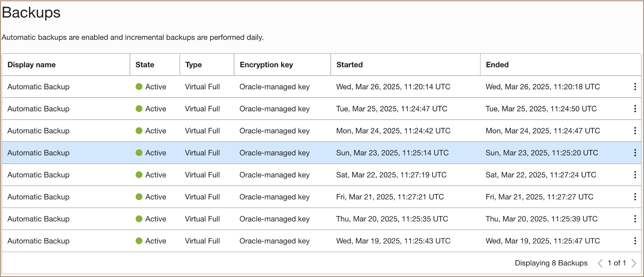Open actions menu for Mar 20 backup
644x277 pixels.
click(x=635, y=219)
